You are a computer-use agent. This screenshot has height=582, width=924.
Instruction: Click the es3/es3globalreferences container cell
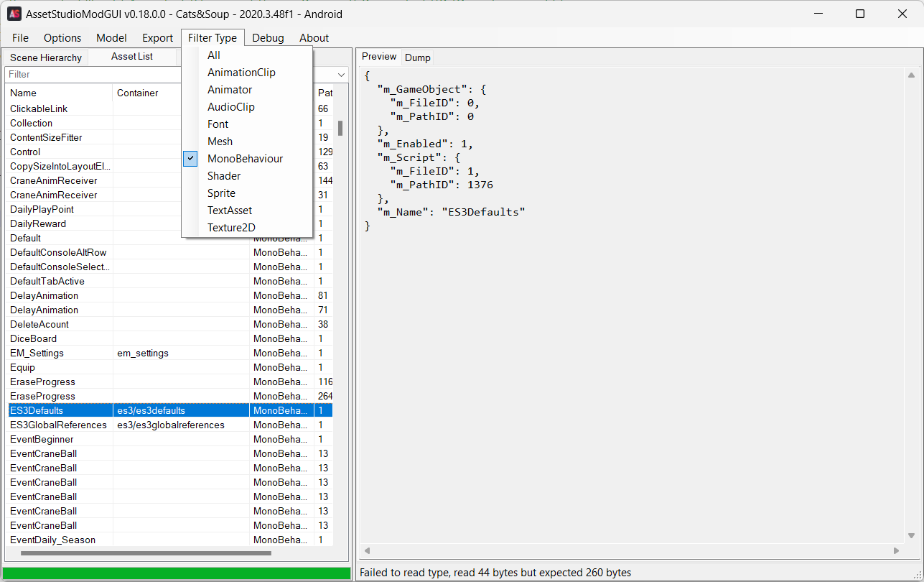[181, 425]
